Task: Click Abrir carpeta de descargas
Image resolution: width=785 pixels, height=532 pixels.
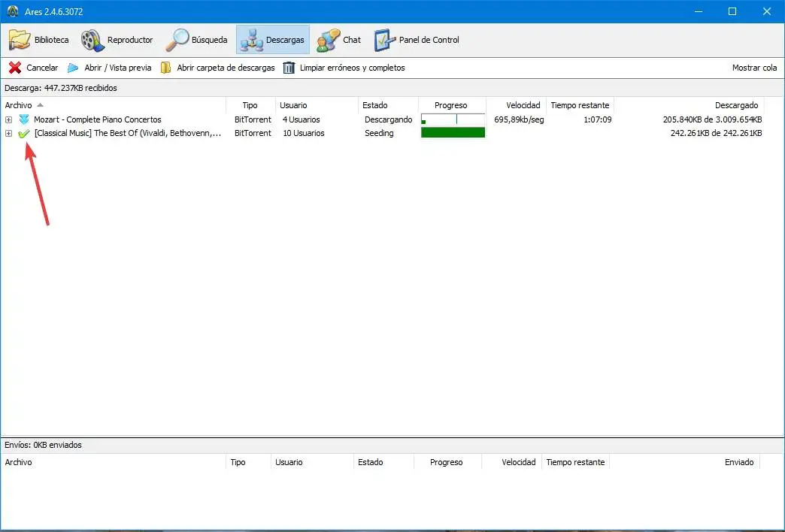Action: [226, 68]
